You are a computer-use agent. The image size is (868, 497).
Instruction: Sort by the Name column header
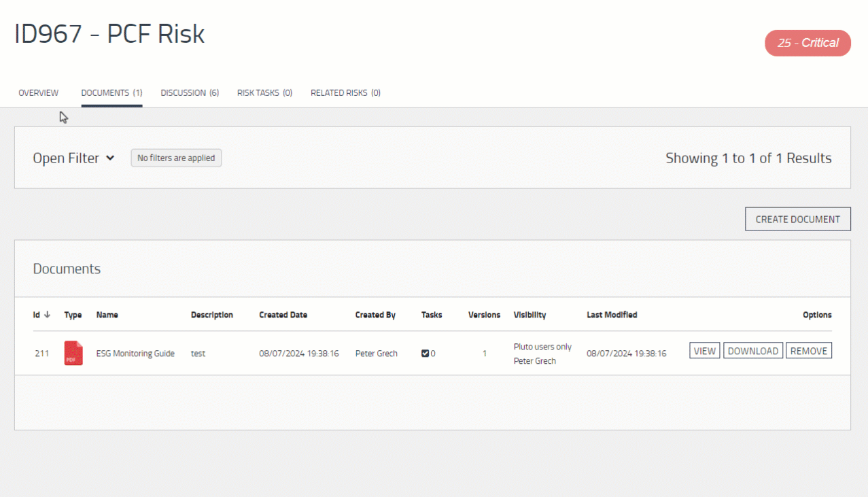(107, 315)
